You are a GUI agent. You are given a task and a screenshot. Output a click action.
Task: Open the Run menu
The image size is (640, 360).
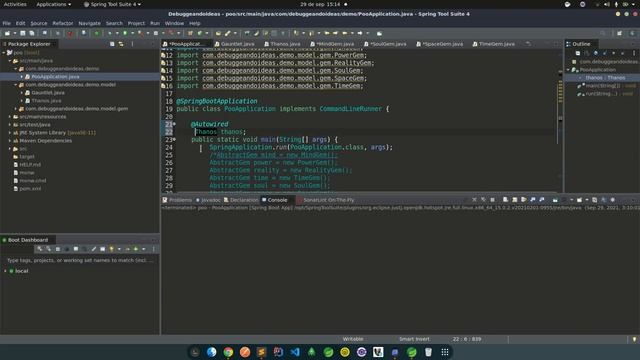[155, 23]
